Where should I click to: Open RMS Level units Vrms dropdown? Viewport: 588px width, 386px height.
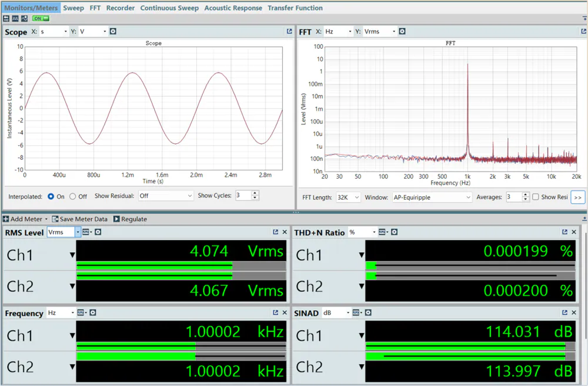[x=64, y=232]
